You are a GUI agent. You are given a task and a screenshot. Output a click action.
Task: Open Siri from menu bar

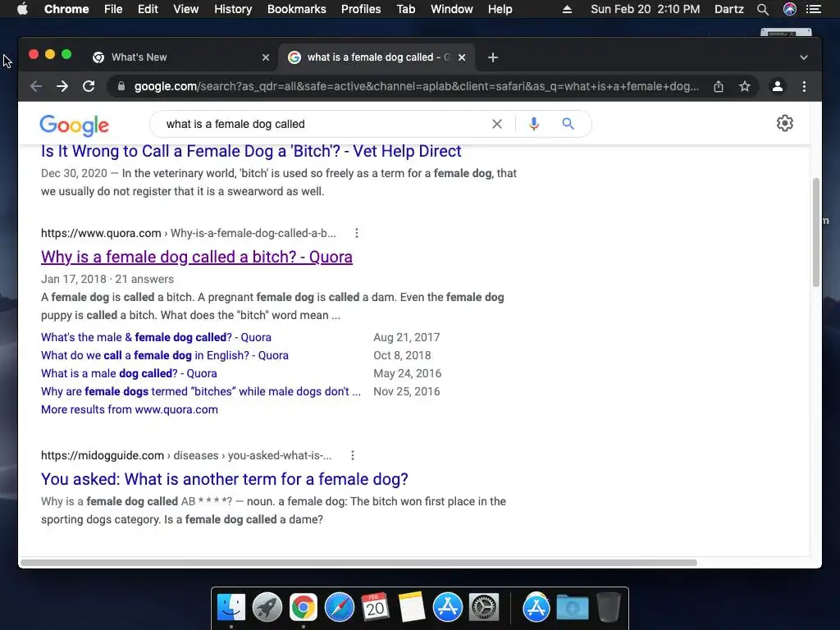(790, 9)
